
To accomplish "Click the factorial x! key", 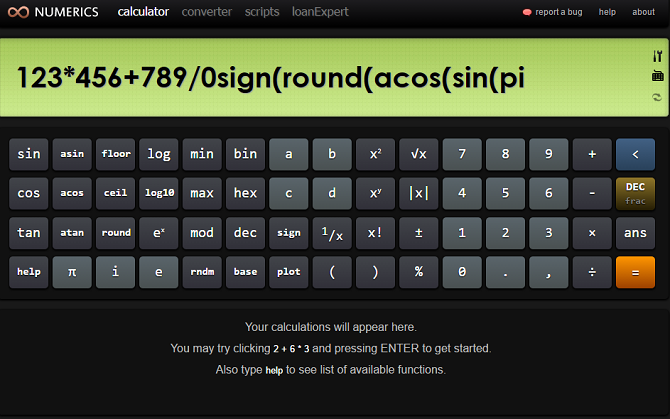I will [x=375, y=233].
